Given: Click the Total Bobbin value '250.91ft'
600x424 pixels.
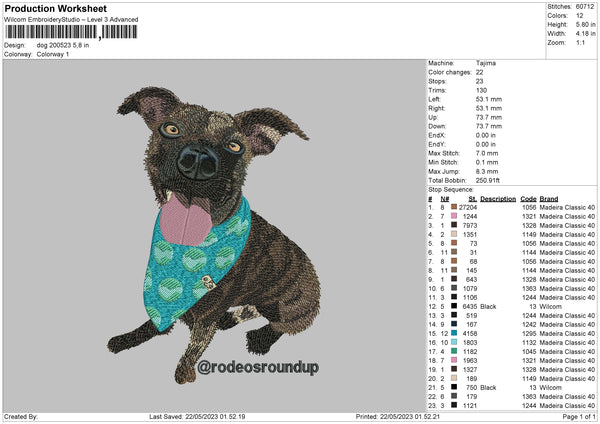Looking at the screenshot, I should (488, 180).
